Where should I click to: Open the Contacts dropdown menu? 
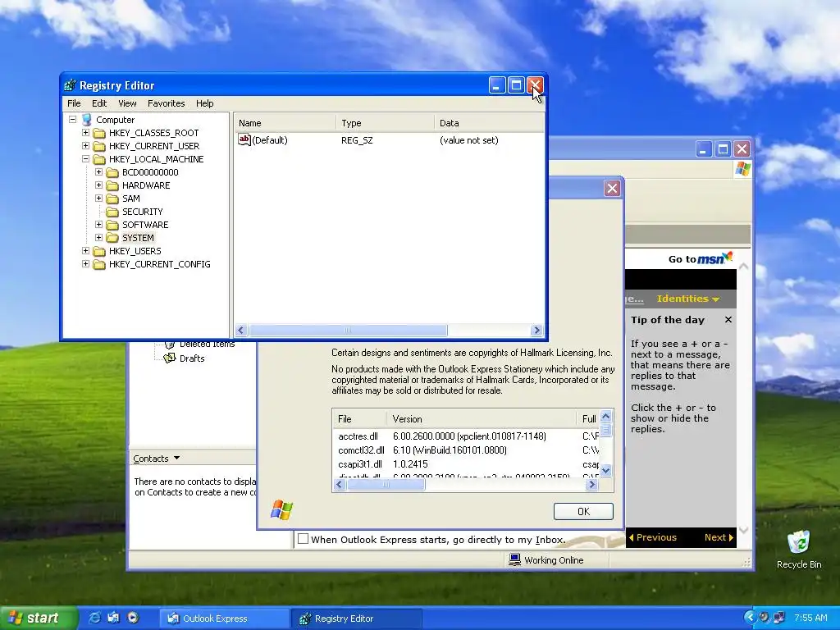pos(157,459)
